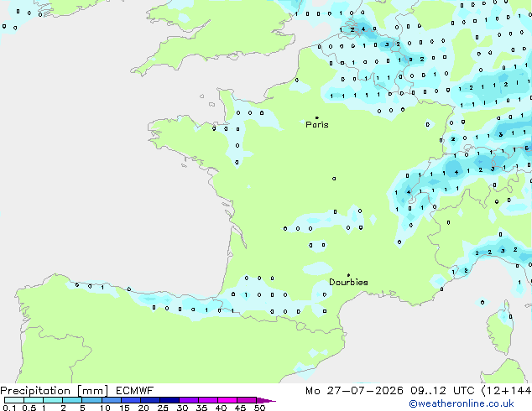The height and width of the screenshot is (411, 532).
Task: Open the weatheronline.co.uk copyright link
Action: coord(462,403)
